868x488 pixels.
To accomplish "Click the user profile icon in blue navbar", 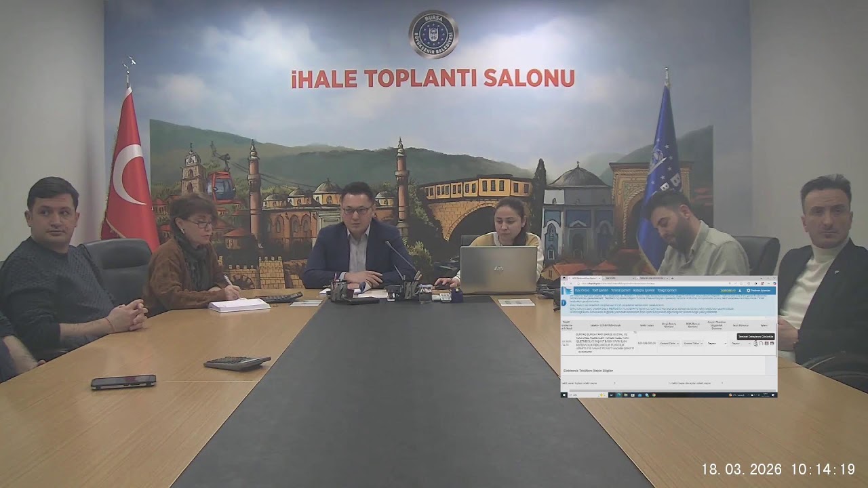I will tap(740, 291).
